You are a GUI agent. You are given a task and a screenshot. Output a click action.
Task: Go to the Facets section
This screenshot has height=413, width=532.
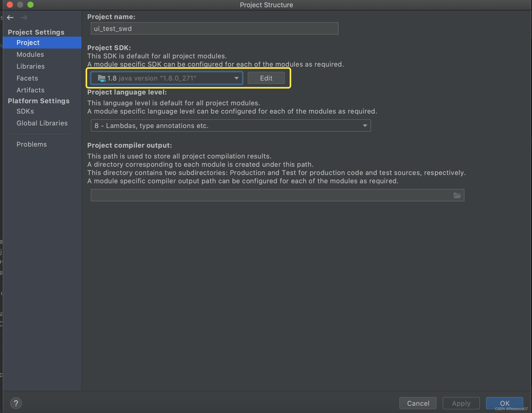27,78
